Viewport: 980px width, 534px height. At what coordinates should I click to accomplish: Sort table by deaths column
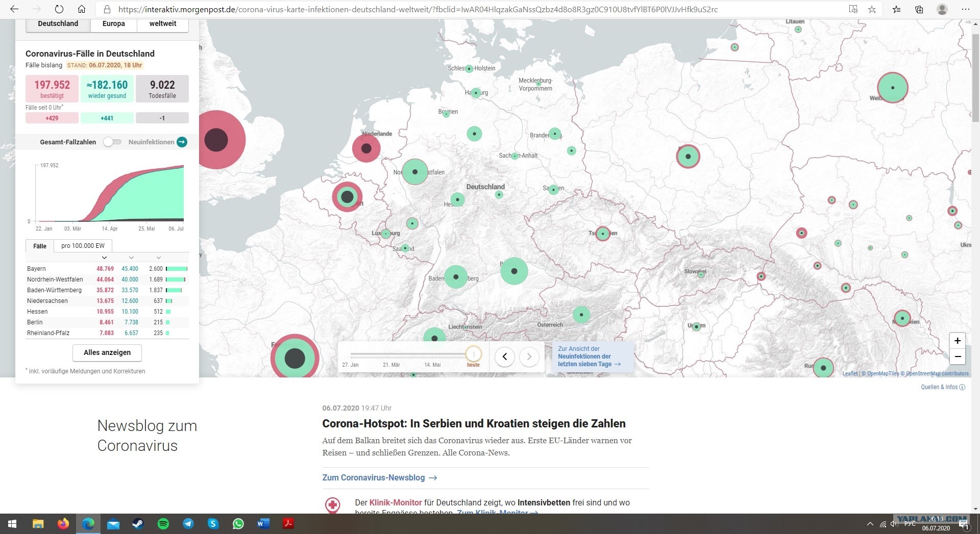[x=159, y=258]
